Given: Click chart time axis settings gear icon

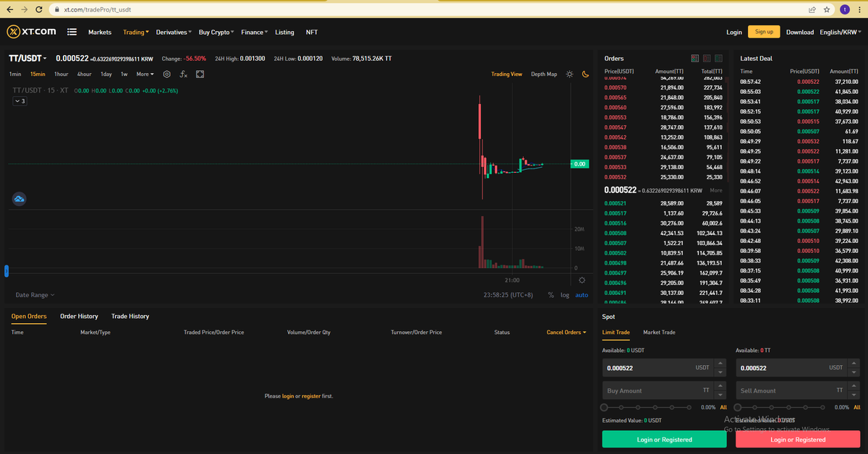Looking at the screenshot, I should tap(582, 280).
